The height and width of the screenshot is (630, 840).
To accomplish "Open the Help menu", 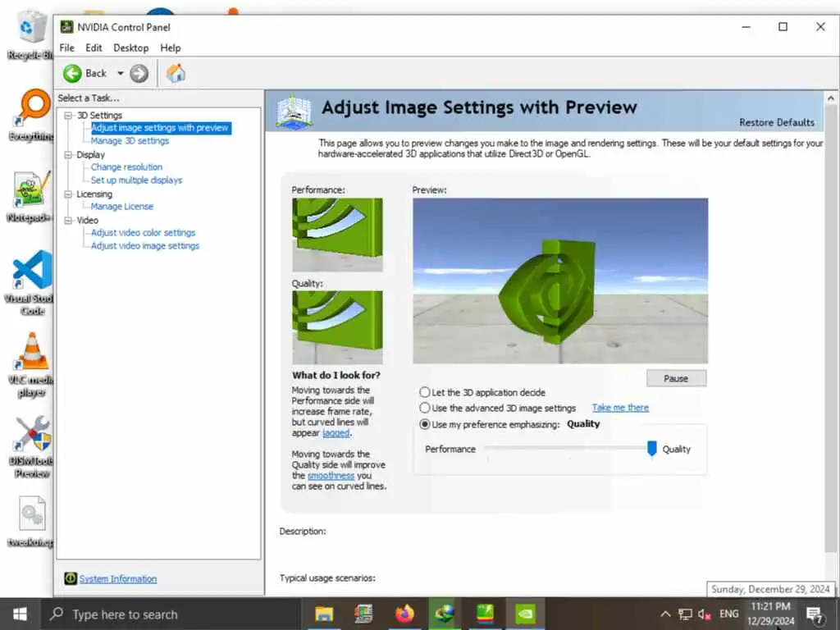I will coord(171,48).
